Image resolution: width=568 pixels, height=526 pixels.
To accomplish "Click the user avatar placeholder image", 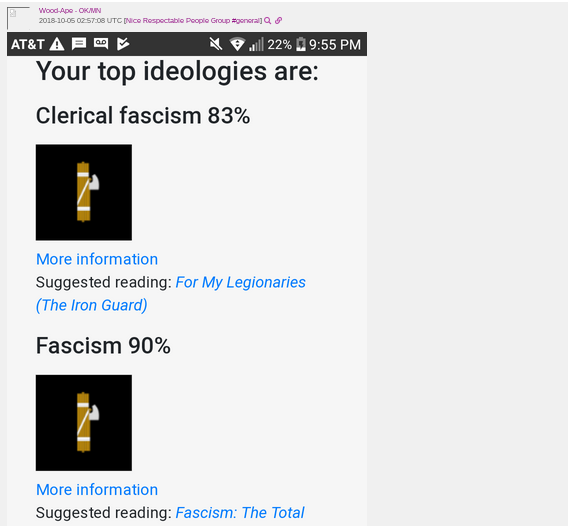I will click(18, 18).
